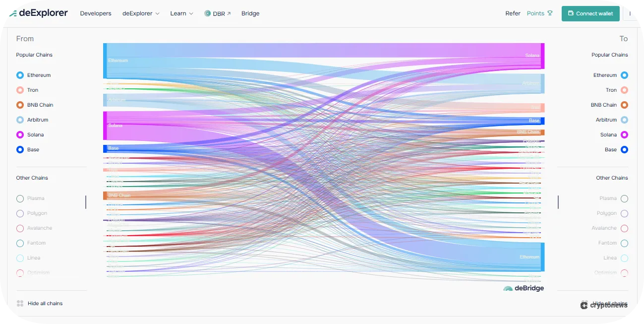Toggle Tron in To chains
This screenshot has height=324, width=644.
tap(617, 90)
